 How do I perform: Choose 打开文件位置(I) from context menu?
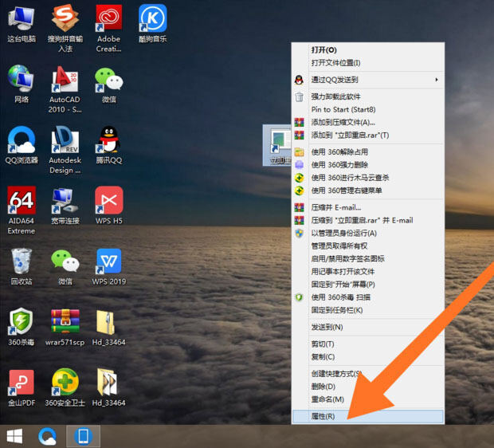point(367,63)
